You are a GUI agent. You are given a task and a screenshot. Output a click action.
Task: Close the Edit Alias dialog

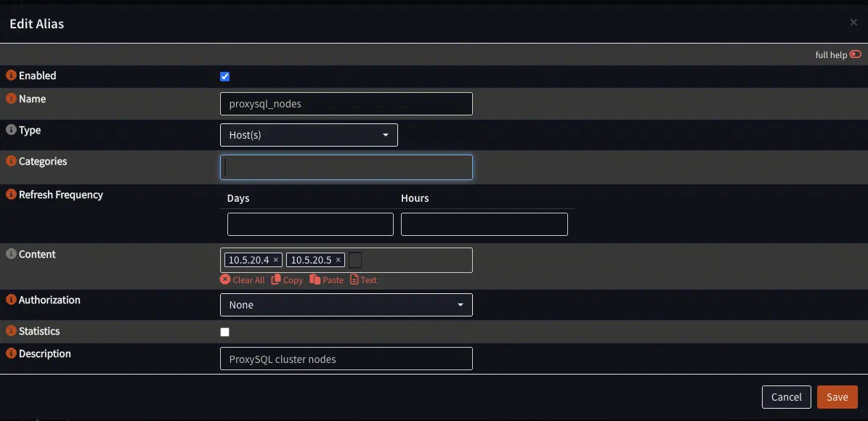point(853,22)
